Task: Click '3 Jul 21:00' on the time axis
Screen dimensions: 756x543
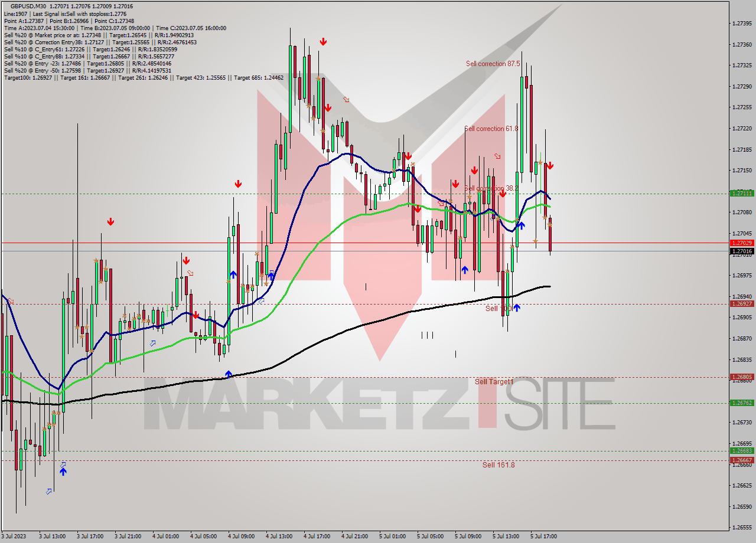Action: click(x=127, y=537)
